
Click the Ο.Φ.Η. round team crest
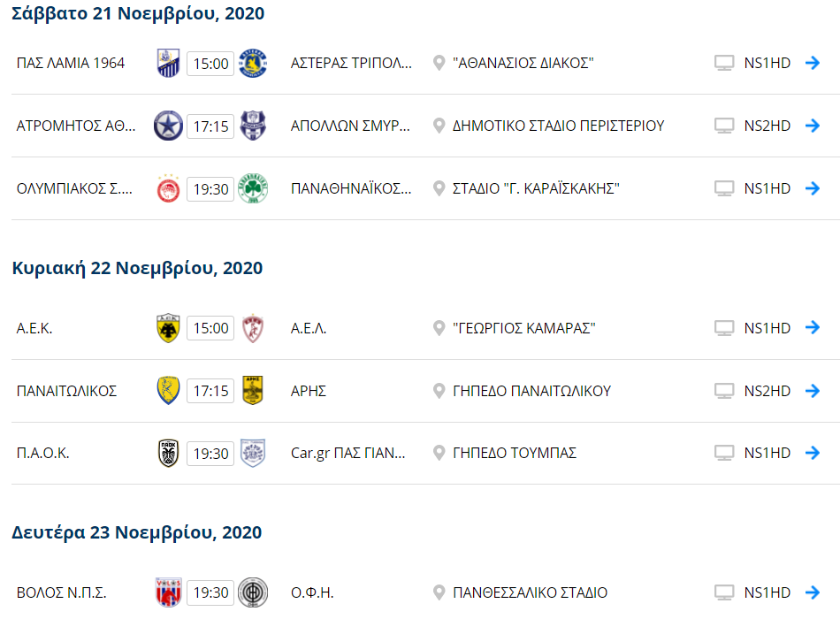[x=254, y=592]
